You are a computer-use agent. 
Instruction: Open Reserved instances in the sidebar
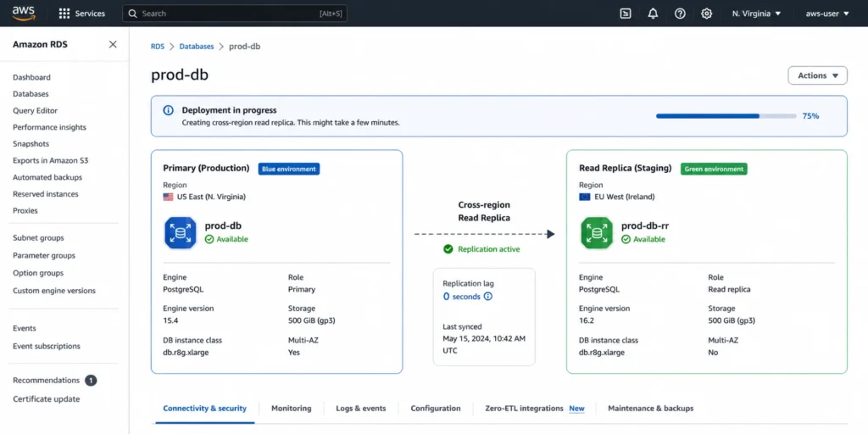(x=46, y=194)
